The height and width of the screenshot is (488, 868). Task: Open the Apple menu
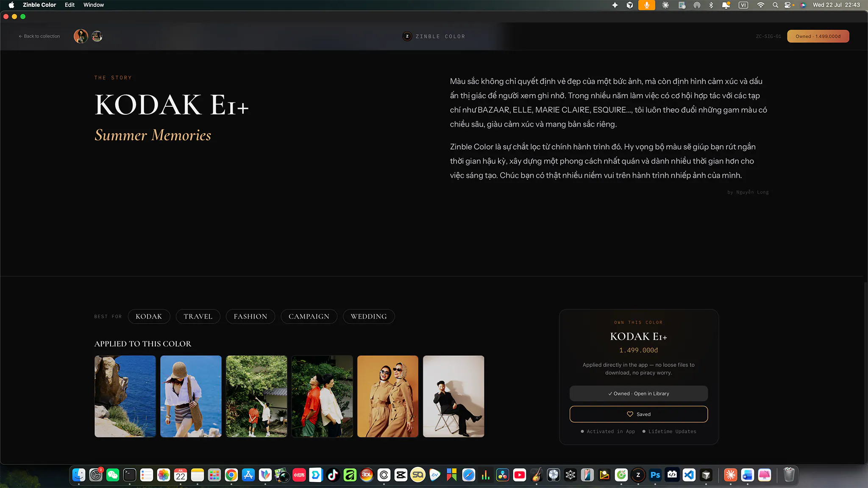[x=11, y=5]
